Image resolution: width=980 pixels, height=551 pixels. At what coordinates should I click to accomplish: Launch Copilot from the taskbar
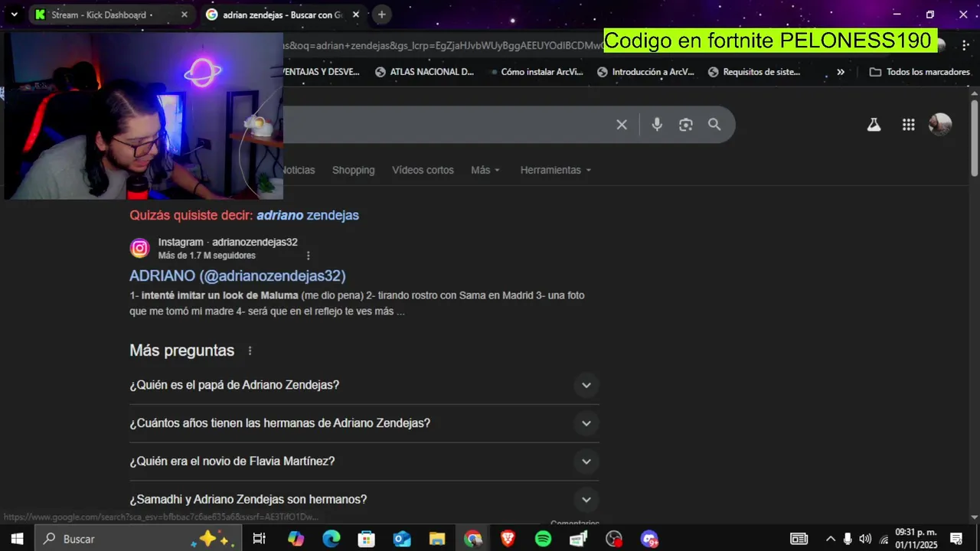point(296,539)
